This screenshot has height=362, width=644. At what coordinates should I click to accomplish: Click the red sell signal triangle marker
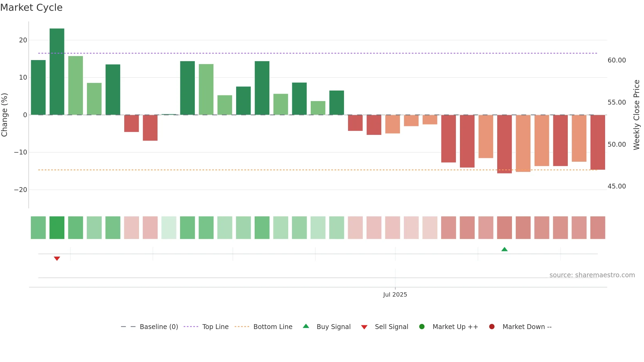57,258
